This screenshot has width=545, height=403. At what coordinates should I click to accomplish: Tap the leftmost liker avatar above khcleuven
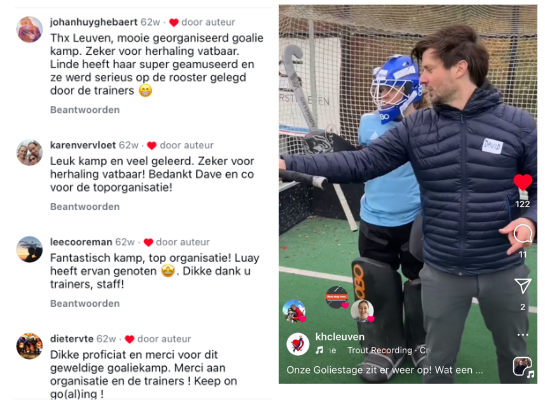(x=294, y=311)
